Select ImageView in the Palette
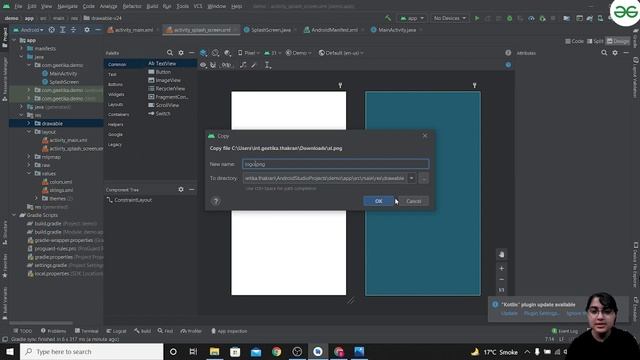This screenshot has width=640, height=360. pos(164,80)
